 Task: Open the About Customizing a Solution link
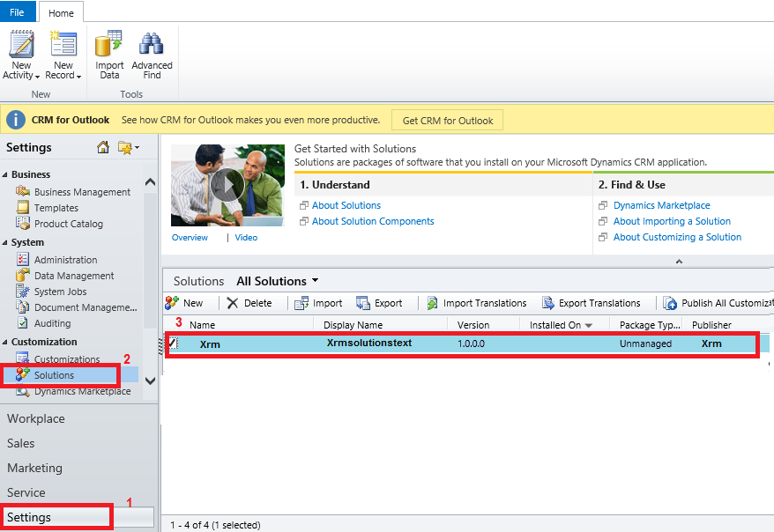click(x=677, y=237)
